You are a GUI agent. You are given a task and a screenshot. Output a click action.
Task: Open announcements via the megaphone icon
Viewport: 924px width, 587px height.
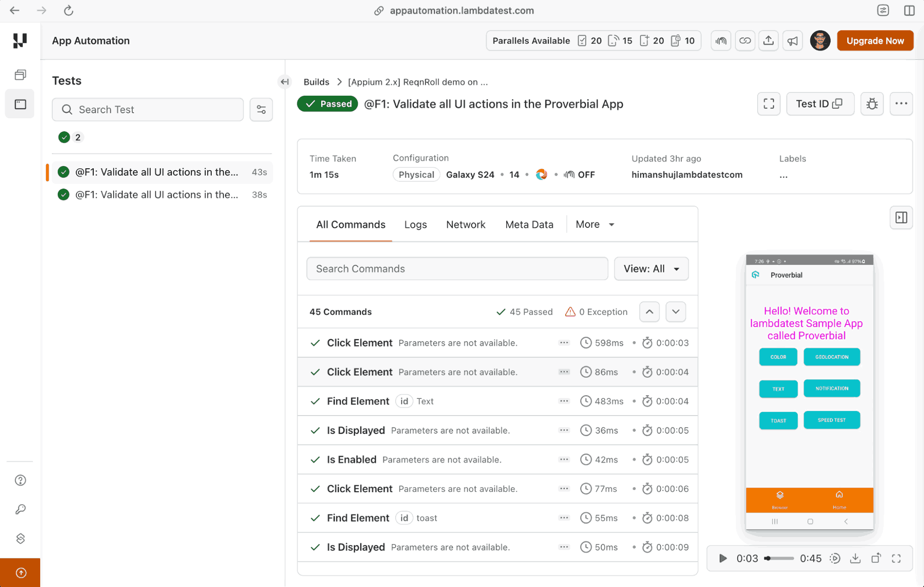pos(793,41)
